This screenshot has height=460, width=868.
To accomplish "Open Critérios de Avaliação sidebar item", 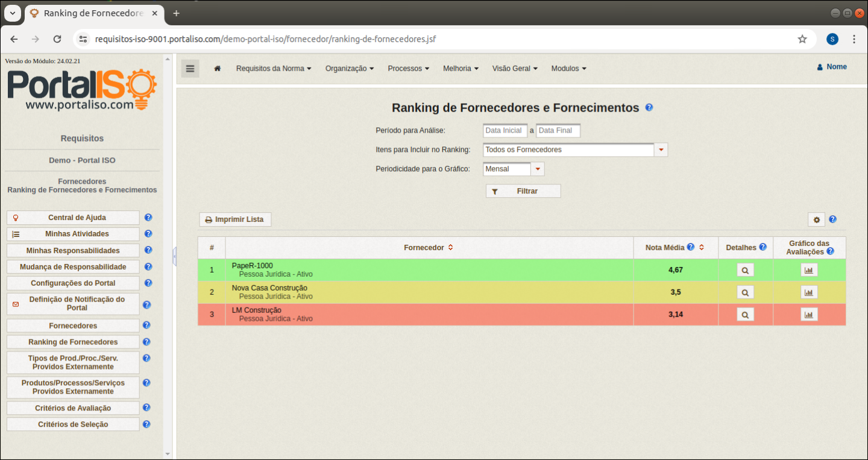I will (73, 408).
